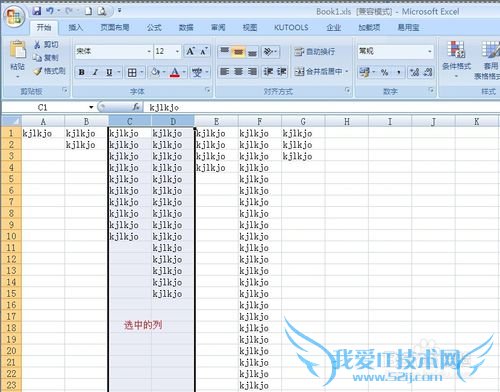The image size is (500, 392).
Task: Apply percent style
Action: click(x=385, y=72)
